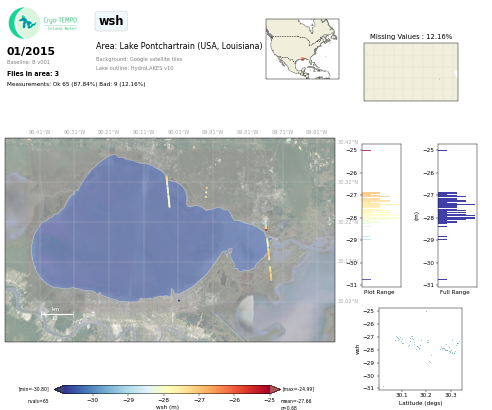This screenshot has width=492, height=410.
Task: Click the wsh parameter badge
Action: point(111,21)
